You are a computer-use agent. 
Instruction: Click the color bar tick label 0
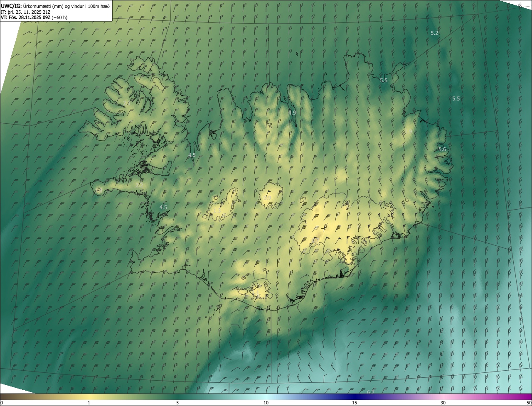tap(2, 403)
